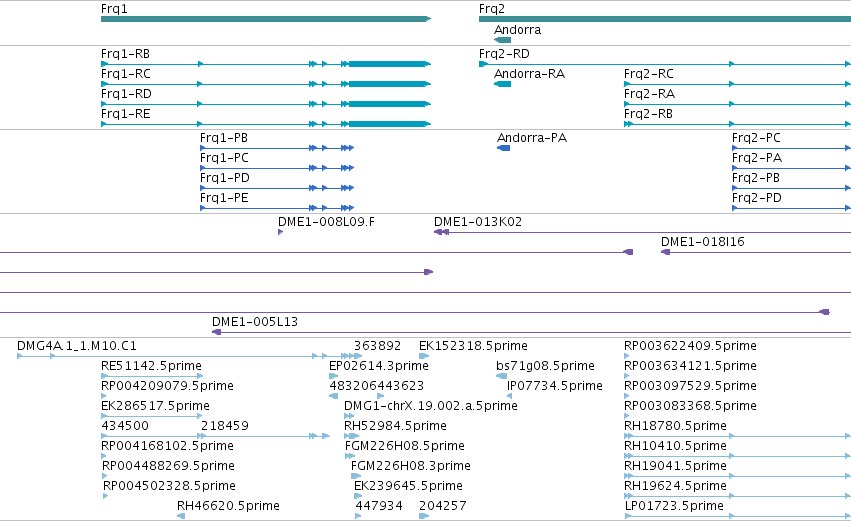This screenshot has height=521, width=851.
Task: Click the Frq2-RD transcript label
Action: (x=504, y=54)
